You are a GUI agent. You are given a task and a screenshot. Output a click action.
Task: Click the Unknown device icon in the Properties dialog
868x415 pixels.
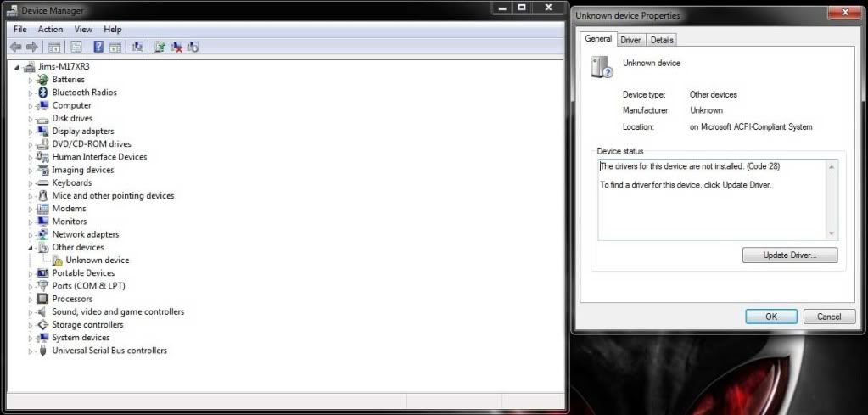click(x=602, y=67)
